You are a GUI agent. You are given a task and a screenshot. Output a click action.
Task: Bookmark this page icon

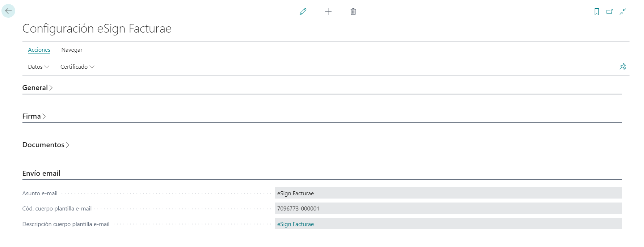(597, 12)
